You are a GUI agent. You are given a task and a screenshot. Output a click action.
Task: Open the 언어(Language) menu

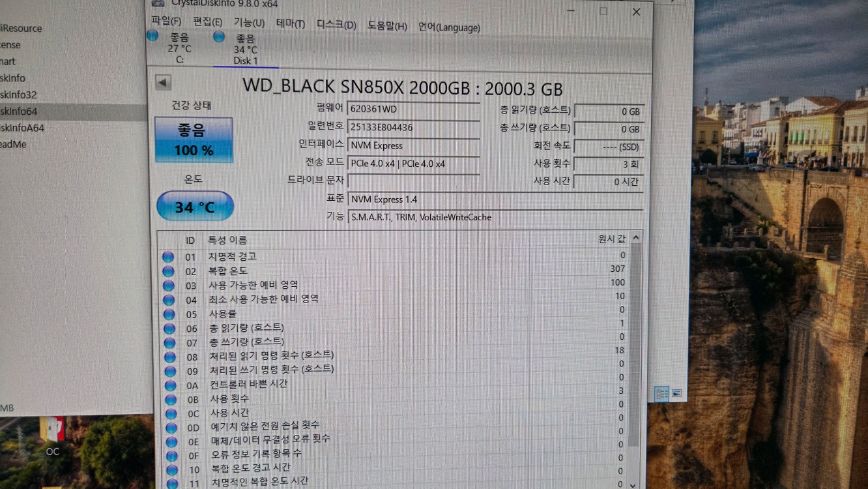click(449, 27)
